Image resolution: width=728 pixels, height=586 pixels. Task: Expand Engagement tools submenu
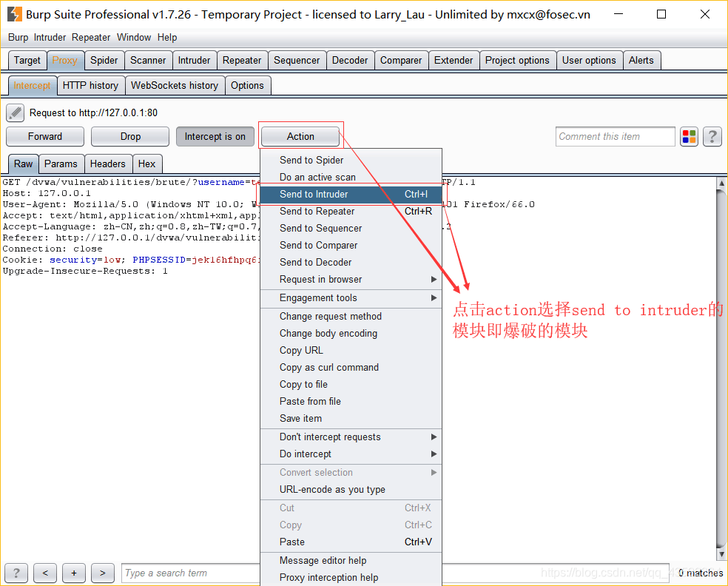point(351,297)
